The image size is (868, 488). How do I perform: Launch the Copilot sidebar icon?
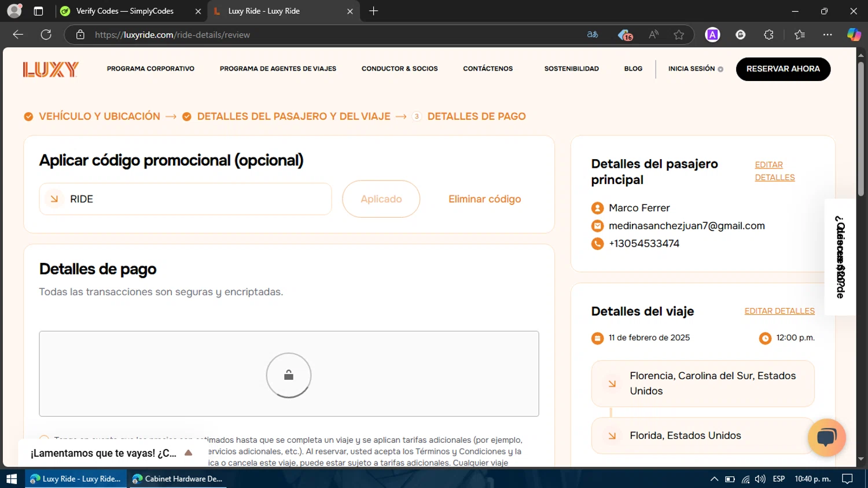tap(854, 35)
